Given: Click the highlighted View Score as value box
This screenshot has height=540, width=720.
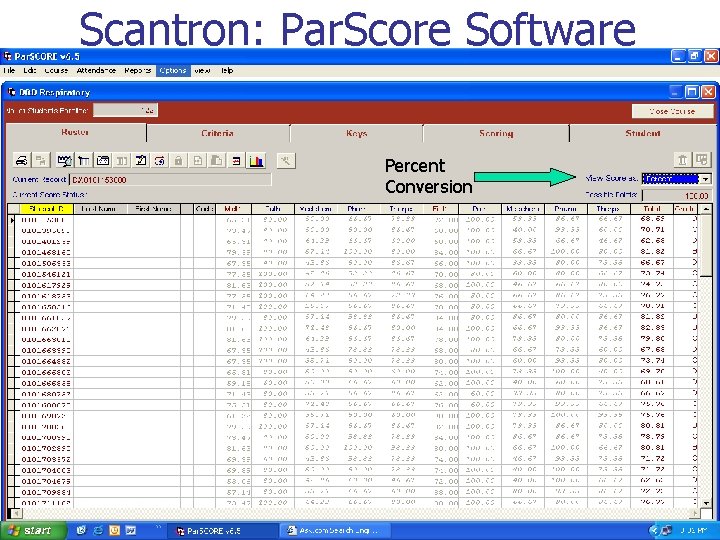Looking at the screenshot, I should click(x=670, y=179).
